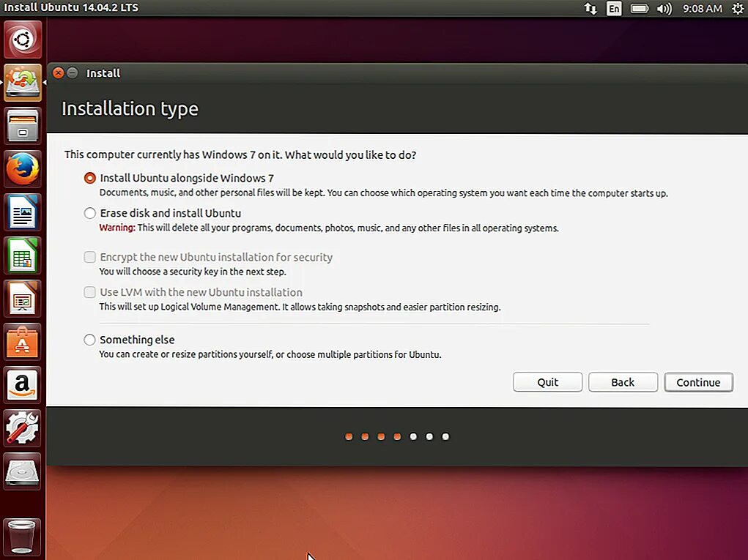The image size is (748, 560).
Task: Click the personal files will be kept text
Action: 384,193
